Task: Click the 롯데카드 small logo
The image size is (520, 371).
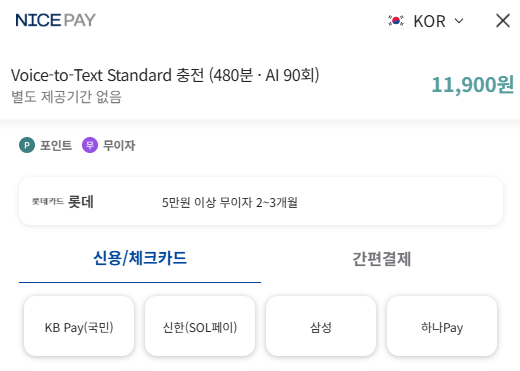Action: click(x=48, y=201)
